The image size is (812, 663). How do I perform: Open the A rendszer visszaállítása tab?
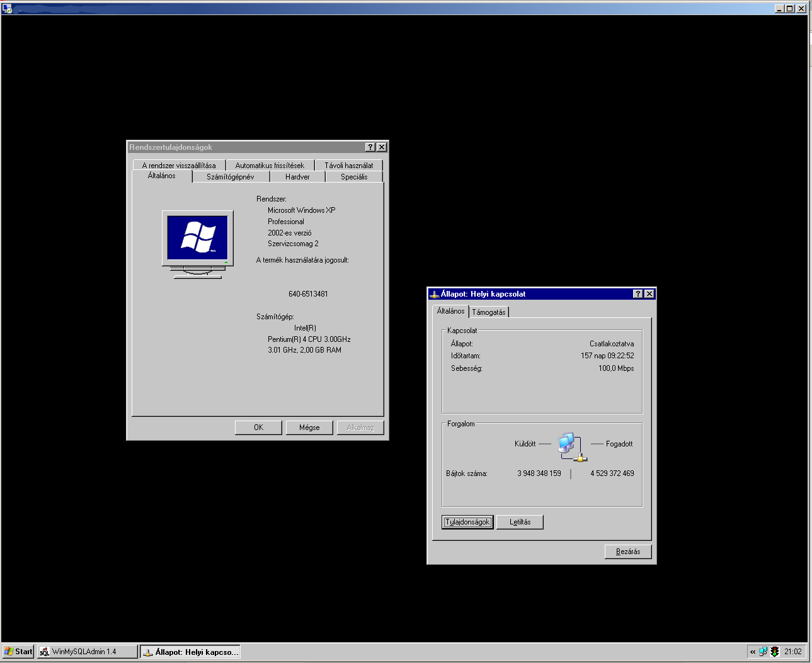(x=179, y=165)
